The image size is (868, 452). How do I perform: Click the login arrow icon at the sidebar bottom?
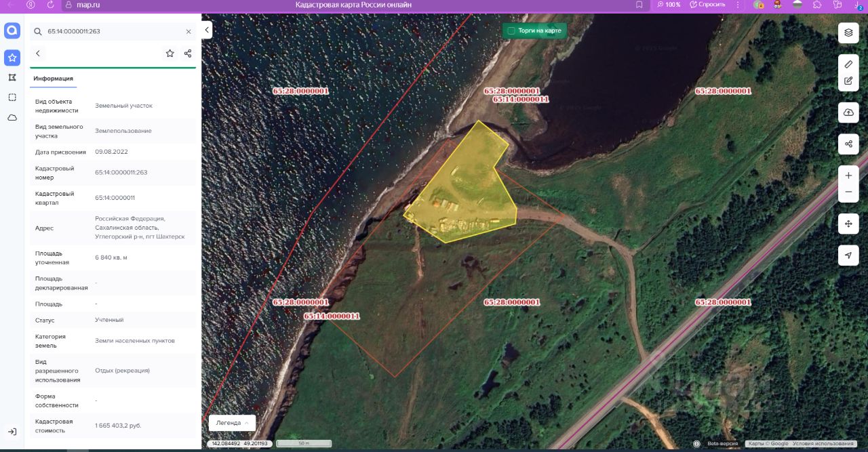[12, 432]
